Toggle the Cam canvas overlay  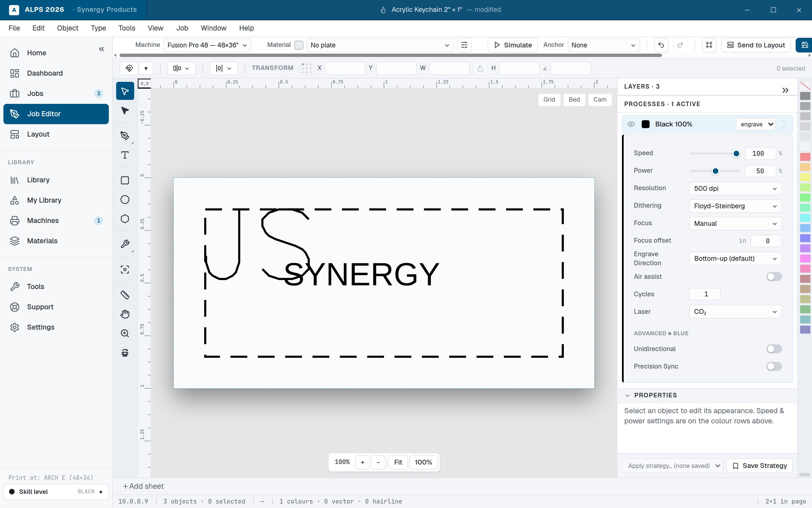pos(600,99)
